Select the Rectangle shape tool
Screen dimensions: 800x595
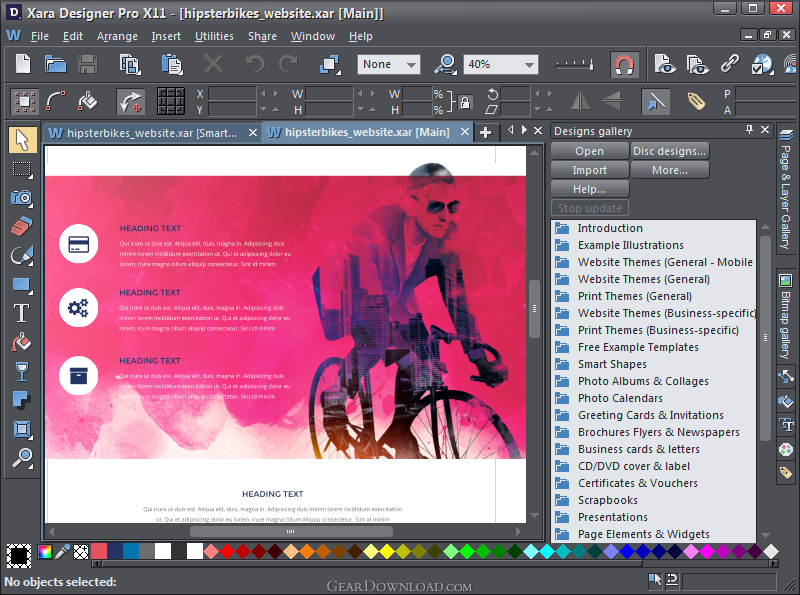(22, 284)
